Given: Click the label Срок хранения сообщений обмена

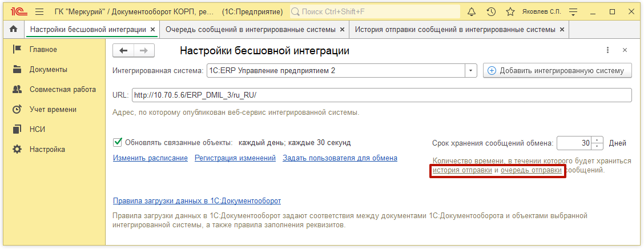Looking at the screenshot, I should coord(493,143).
